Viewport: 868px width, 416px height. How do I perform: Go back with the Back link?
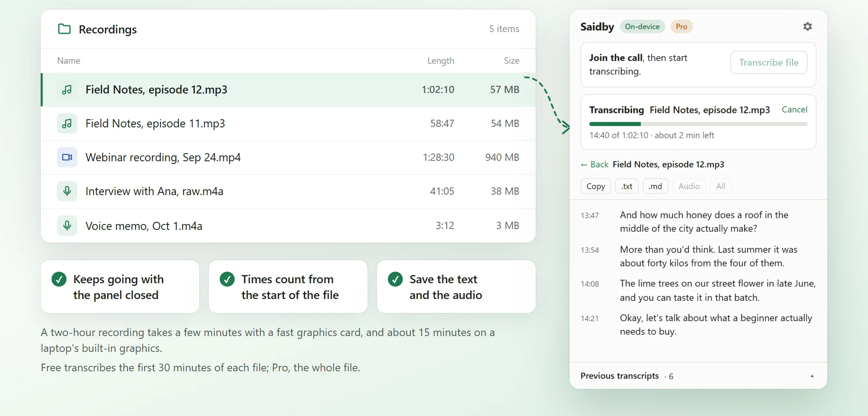pos(594,164)
